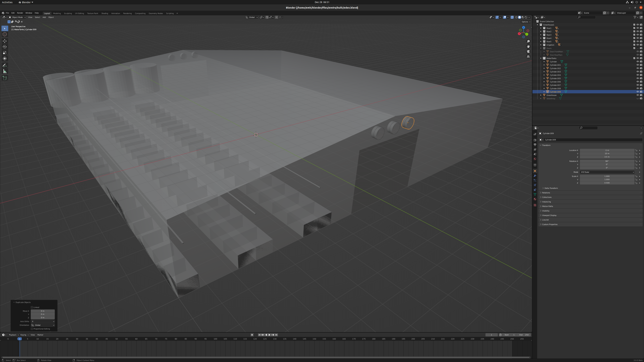Hide Cylinder.009 in viewport
Viewport: 644px width, 362px height.
[x=637, y=92]
